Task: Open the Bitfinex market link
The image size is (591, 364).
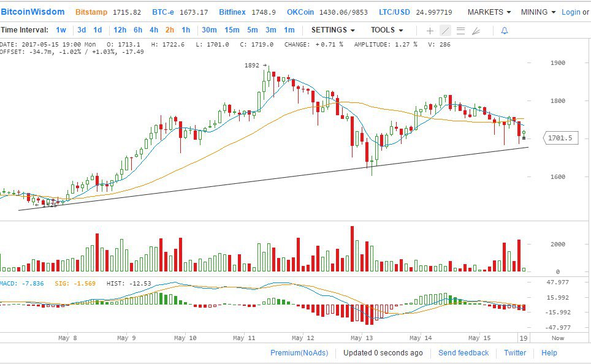Action: [x=232, y=12]
